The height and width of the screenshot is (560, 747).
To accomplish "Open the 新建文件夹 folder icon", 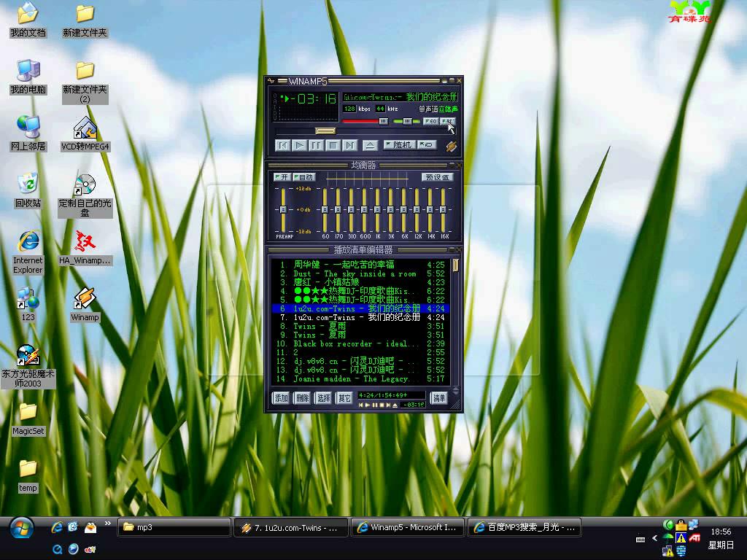I will [x=85, y=20].
